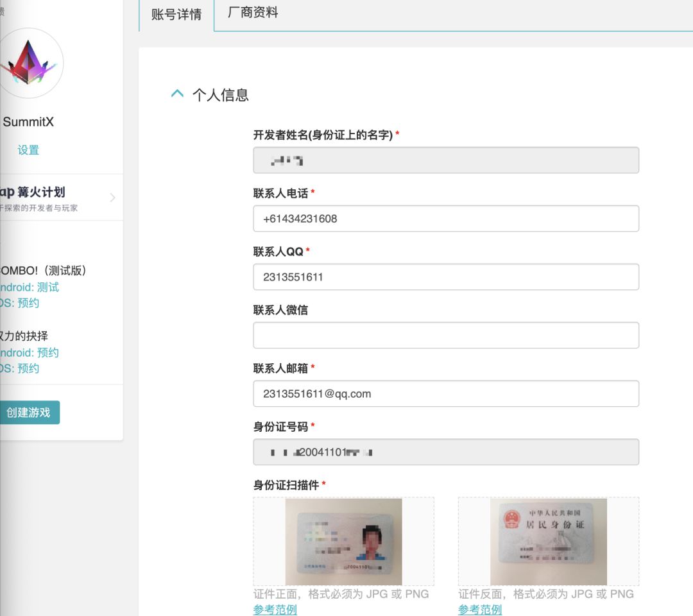The height and width of the screenshot is (616, 693).
Task: Open the 设置 link under SummitX
Action: click(28, 150)
